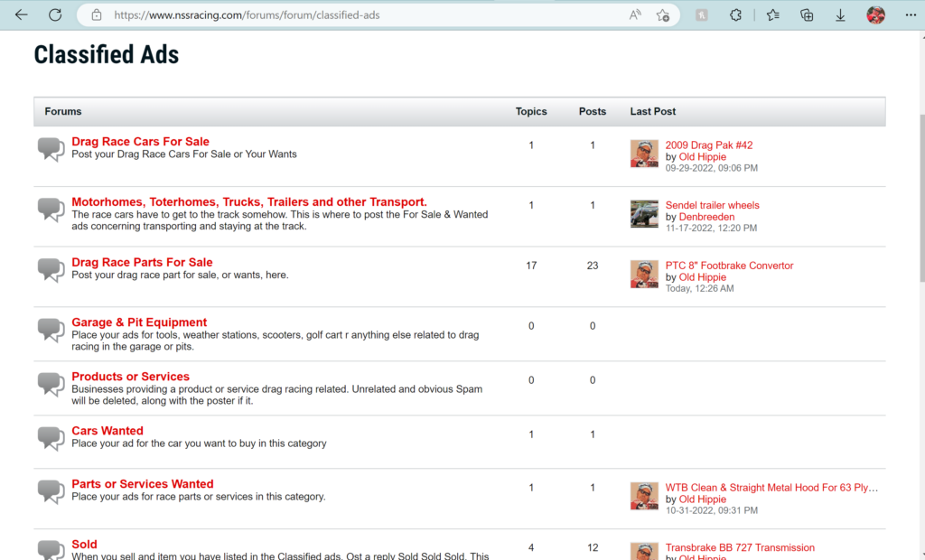Click the site lock icon in address bar
Screen dimensions: 925x560
96,15
